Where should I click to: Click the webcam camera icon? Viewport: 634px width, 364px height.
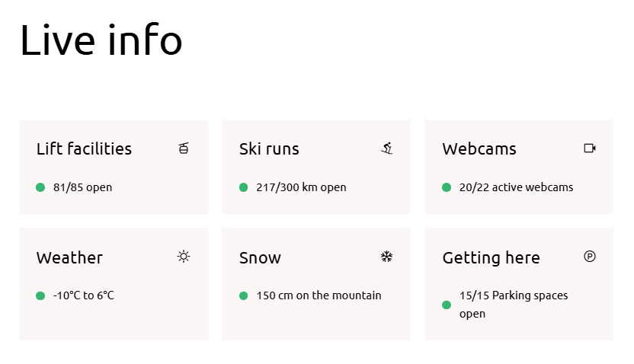(589, 148)
